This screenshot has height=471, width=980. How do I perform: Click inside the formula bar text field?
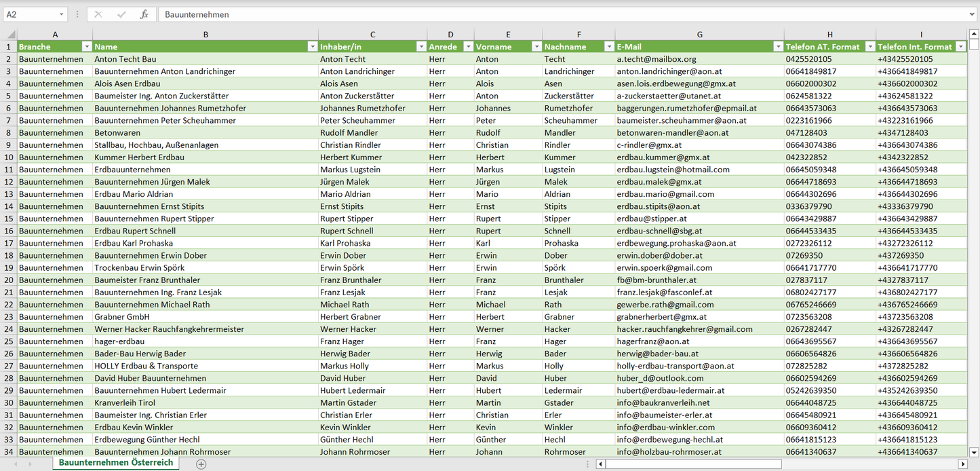(x=543, y=14)
